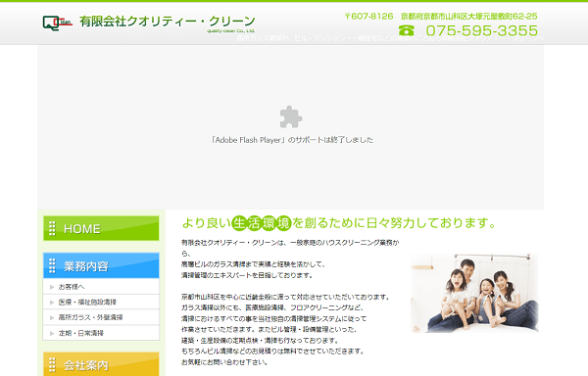
Task: Open the 有限会社クオリティー・クリーン site title
Action: pyautogui.click(x=168, y=22)
